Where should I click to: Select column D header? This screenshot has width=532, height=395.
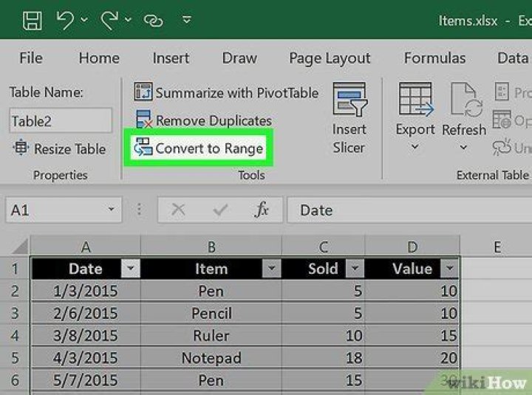pyautogui.click(x=412, y=246)
